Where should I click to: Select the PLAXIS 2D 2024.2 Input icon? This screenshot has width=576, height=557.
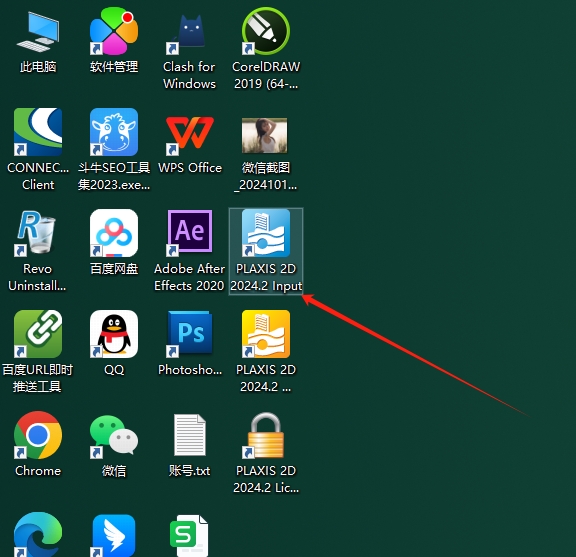point(266,233)
